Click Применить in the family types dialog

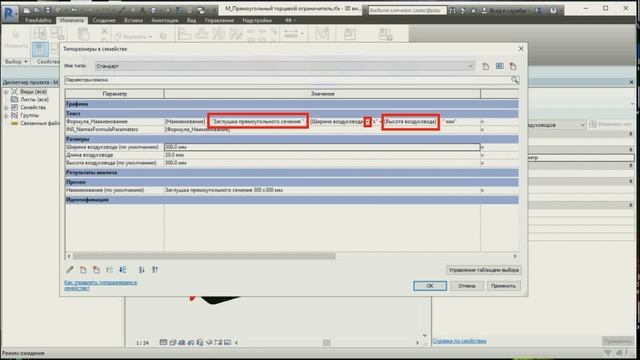pos(503,286)
